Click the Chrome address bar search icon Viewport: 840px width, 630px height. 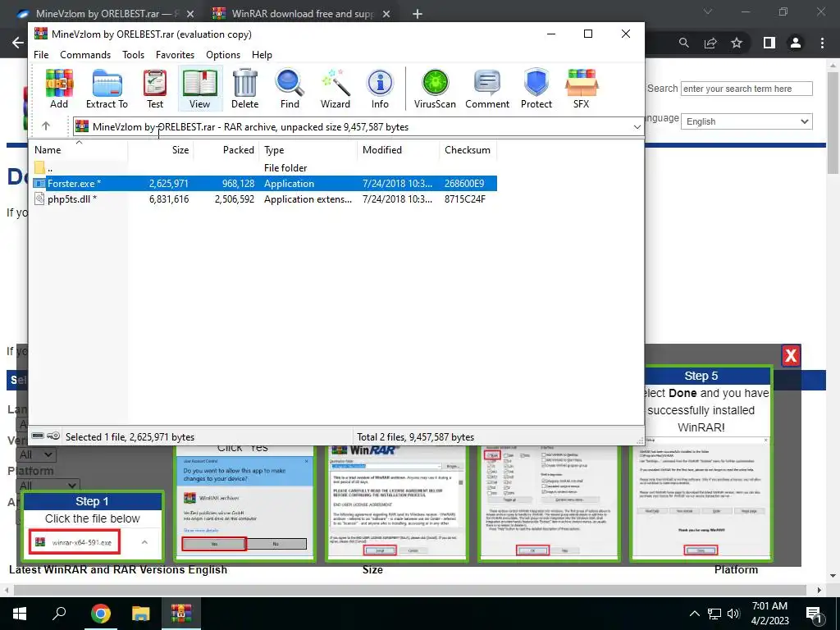click(684, 43)
